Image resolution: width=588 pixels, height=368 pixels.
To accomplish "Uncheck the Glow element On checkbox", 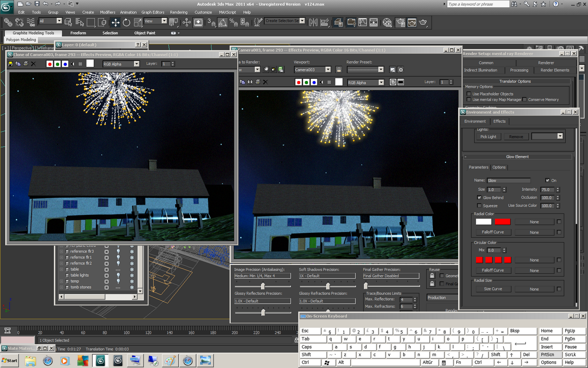I will [x=547, y=180].
